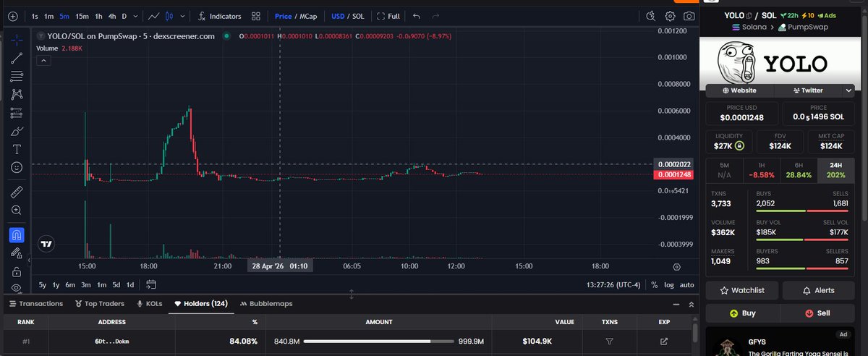Toggle chart between Price and MCap
The image size is (868, 356).
296,16
